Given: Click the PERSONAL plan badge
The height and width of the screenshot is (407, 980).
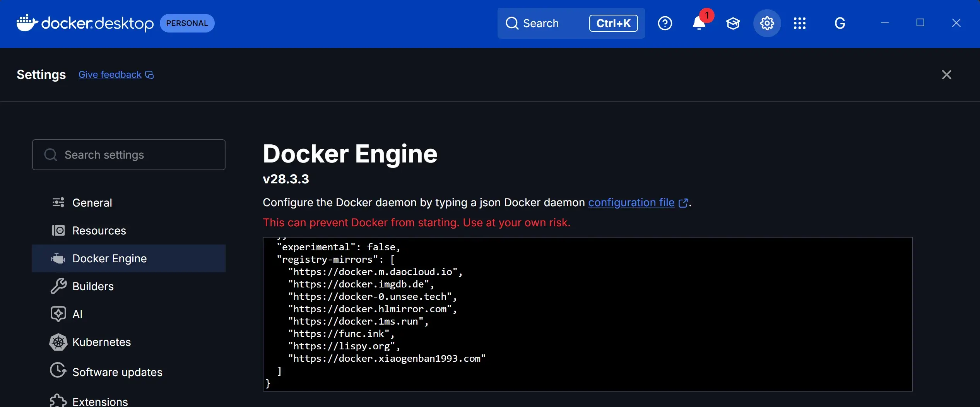Looking at the screenshot, I should click(x=187, y=23).
